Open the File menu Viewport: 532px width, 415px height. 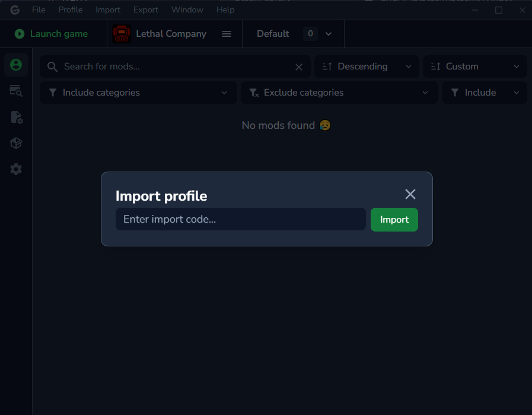coord(39,9)
